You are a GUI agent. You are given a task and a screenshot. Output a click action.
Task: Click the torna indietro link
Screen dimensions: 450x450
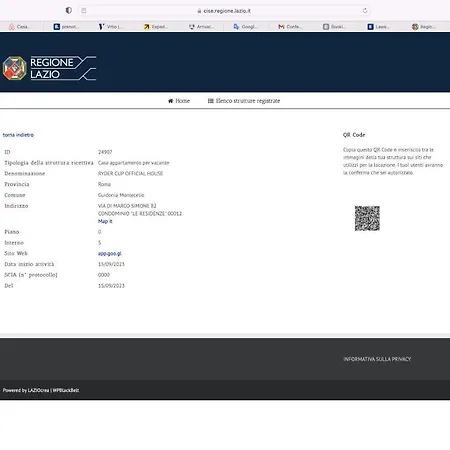click(x=18, y=135)
